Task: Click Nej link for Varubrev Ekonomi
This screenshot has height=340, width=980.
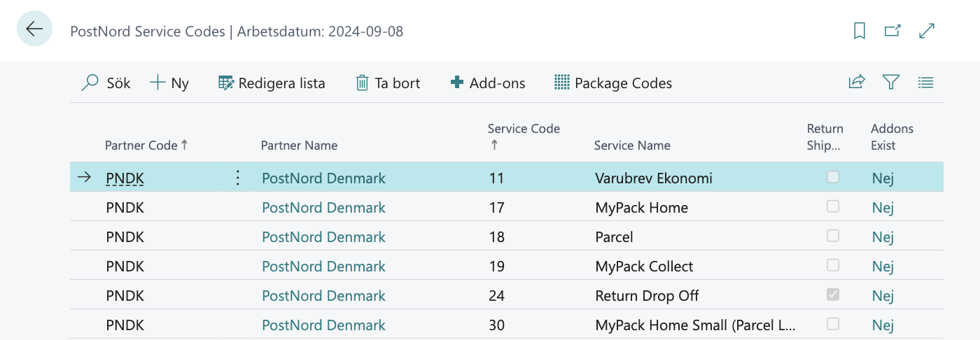Action: pos(883,178)
